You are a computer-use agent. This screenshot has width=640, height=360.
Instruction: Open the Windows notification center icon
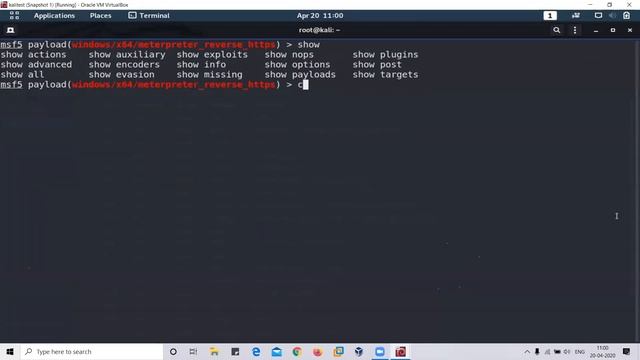[627, 351]
